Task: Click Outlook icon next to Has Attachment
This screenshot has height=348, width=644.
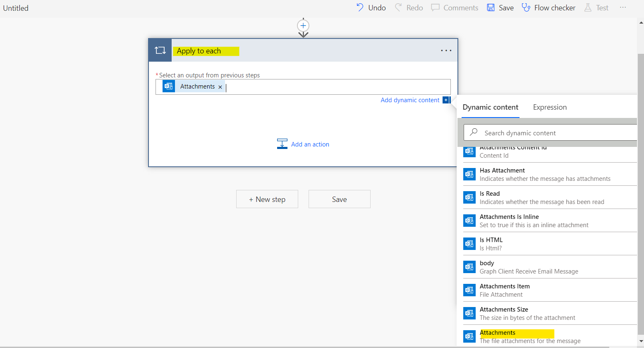Action: [x=469, y=174]
